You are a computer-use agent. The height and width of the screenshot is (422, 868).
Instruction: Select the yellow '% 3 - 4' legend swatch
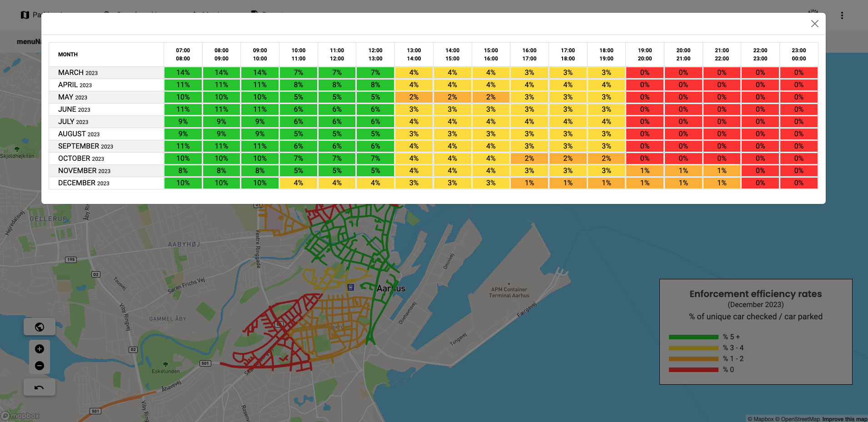tap(693, 348)
